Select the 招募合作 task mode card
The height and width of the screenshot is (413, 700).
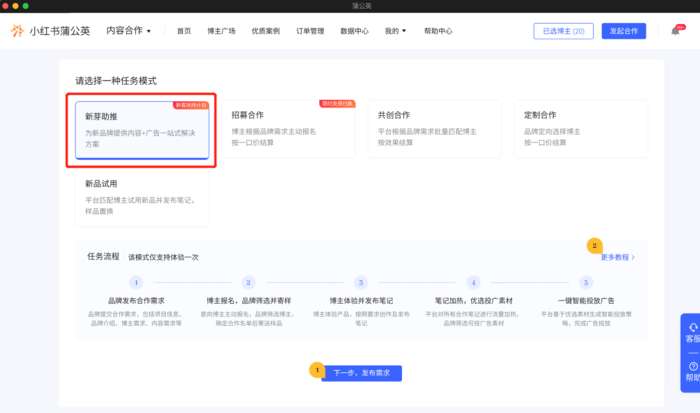[x=281, y=129]
